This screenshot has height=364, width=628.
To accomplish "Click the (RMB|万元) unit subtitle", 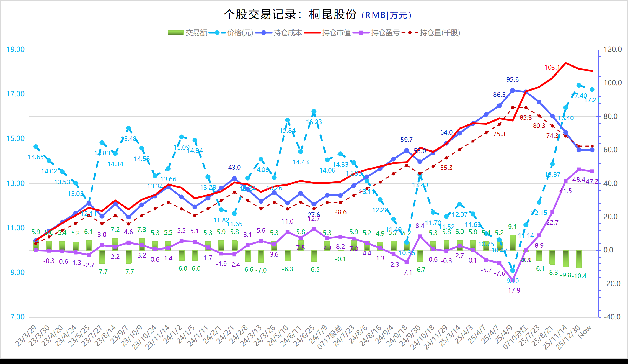I will [386, 15].
